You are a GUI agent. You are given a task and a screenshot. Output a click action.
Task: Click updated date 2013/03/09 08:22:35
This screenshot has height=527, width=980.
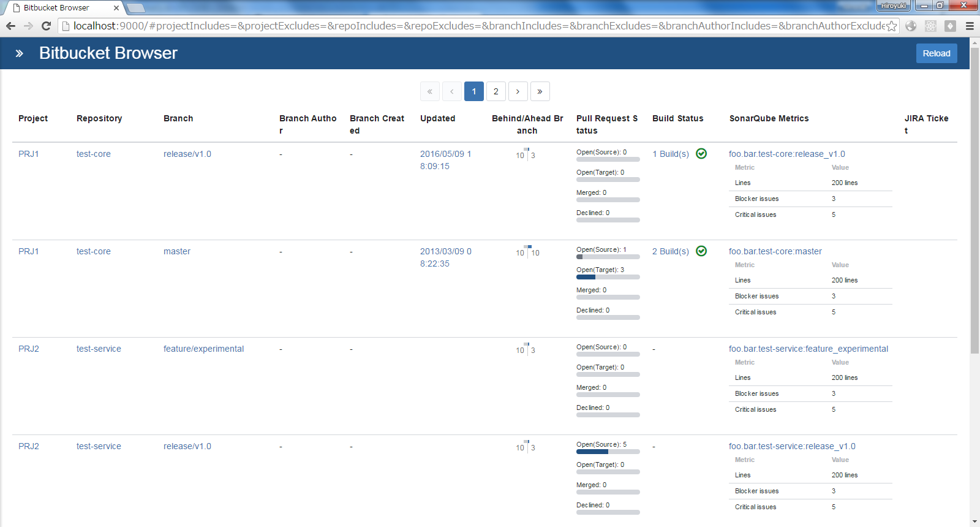click(445, 257)
